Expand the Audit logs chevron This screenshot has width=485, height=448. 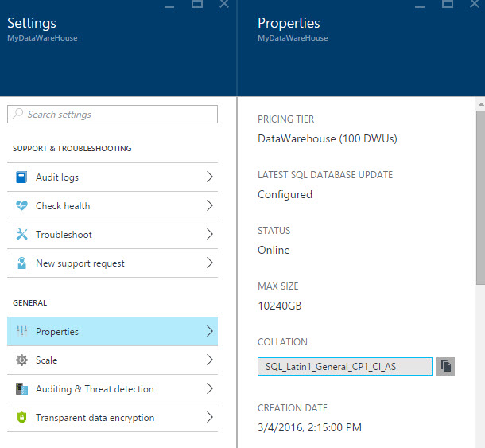coord(210,177)
